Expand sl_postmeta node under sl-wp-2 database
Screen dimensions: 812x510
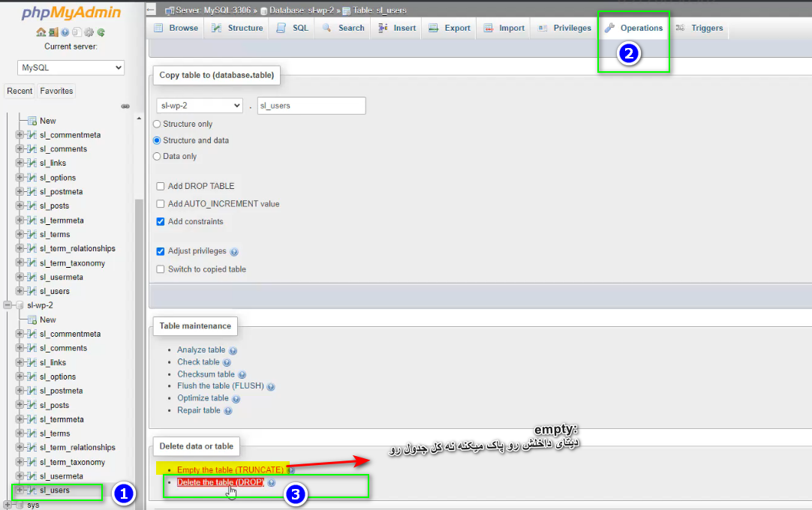coord(20,391)
